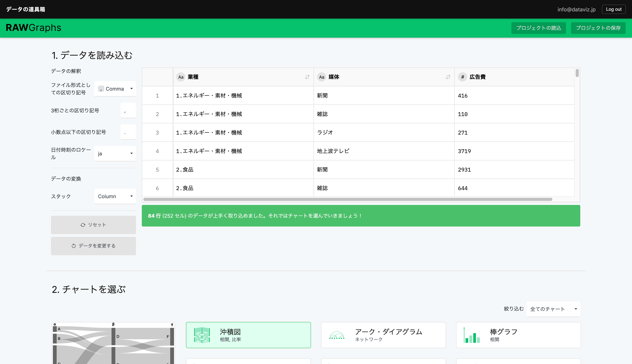The width and height of the screenshot is (632, 364).
Task: Click the 3桁ごとの区切り記号 input field
Action: 128,110
